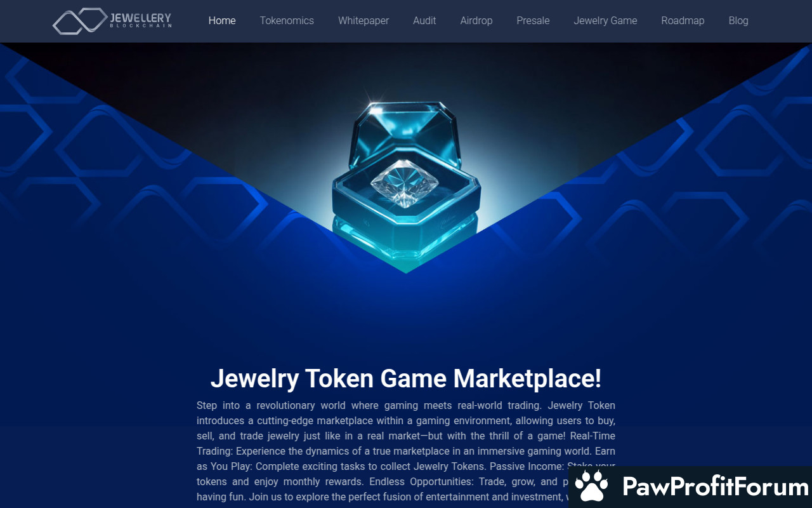Screen dimensions: 812x508
Task: Select the Jewelry Token Game Marketplace heading
Action: click(x=406, y=378)
